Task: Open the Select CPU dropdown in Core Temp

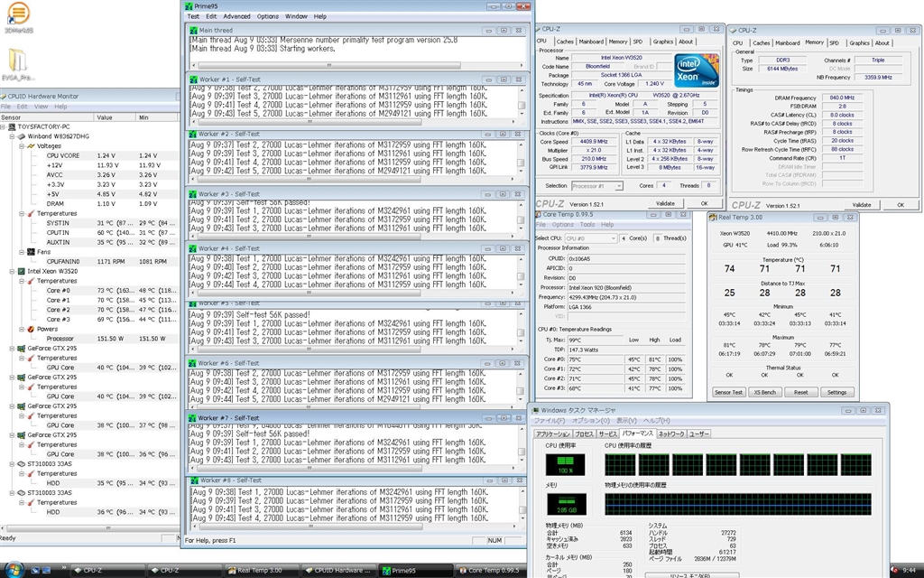Action: pos(591,238)
